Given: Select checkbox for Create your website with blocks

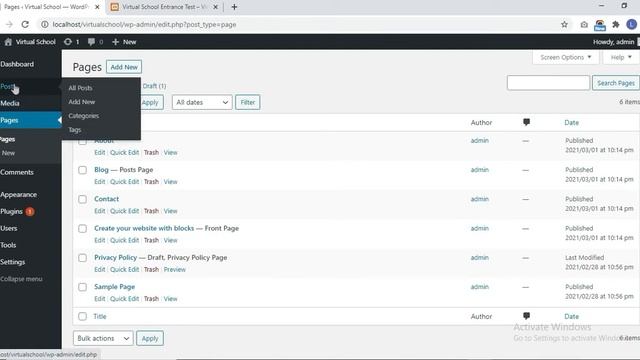Looking at the screenshot, I should [82, 229].
